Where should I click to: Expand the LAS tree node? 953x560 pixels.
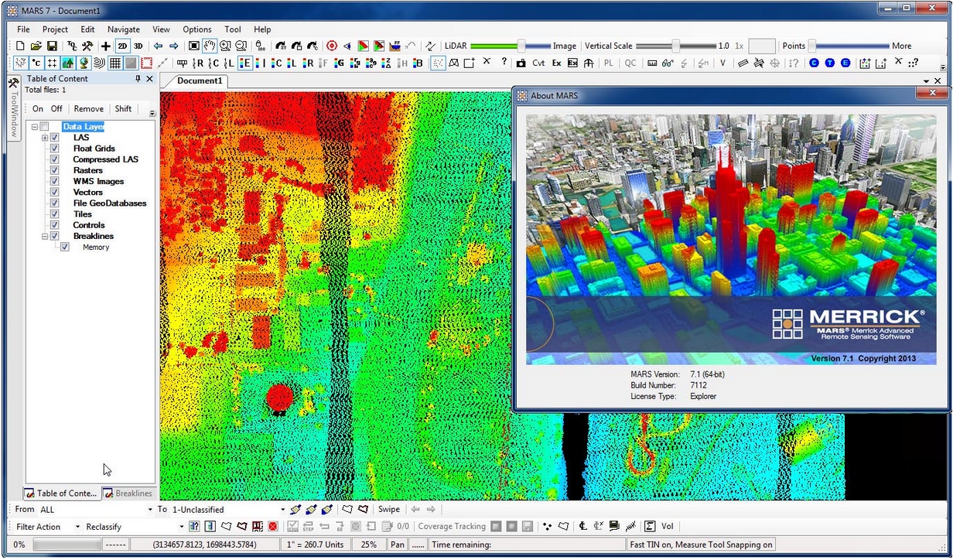(x=45, y=138)
